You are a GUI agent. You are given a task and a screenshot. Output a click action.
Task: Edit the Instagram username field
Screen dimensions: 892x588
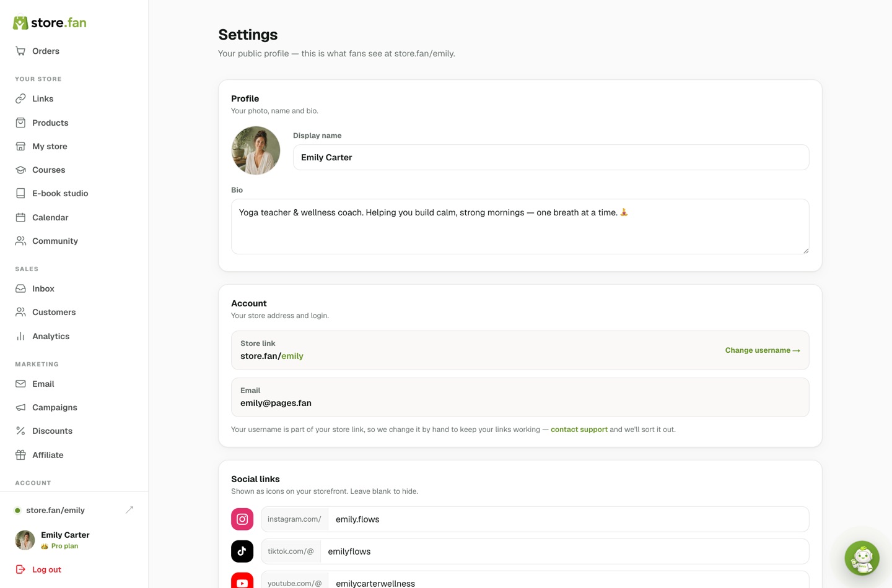pyautogui.click(x=568, y=519)
